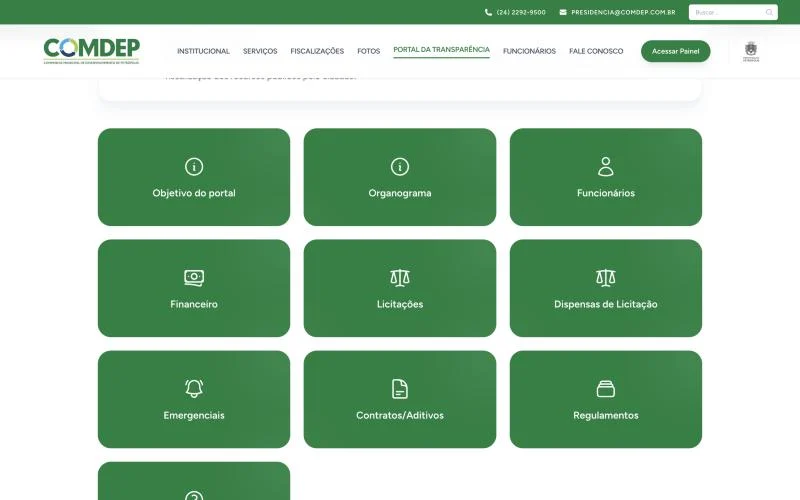The image size is (800, 500).
Task: Open the Licitações card label
Action: coord(399,305)
